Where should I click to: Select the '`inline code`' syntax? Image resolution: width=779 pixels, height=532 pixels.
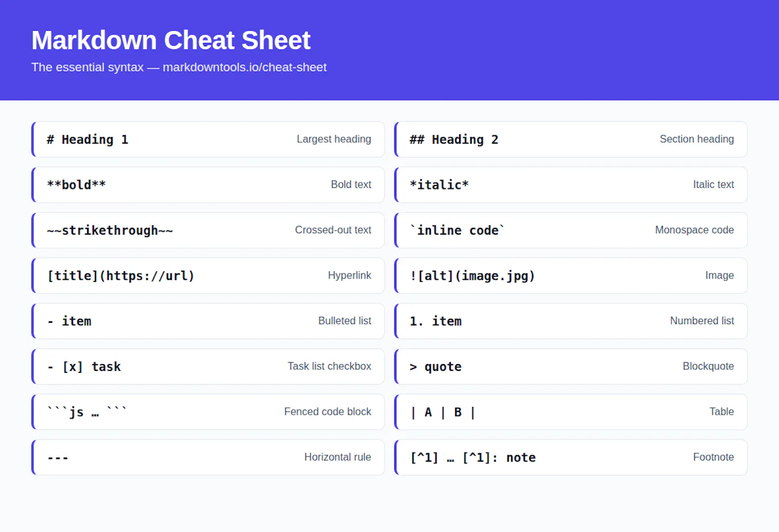click(457, 230)
